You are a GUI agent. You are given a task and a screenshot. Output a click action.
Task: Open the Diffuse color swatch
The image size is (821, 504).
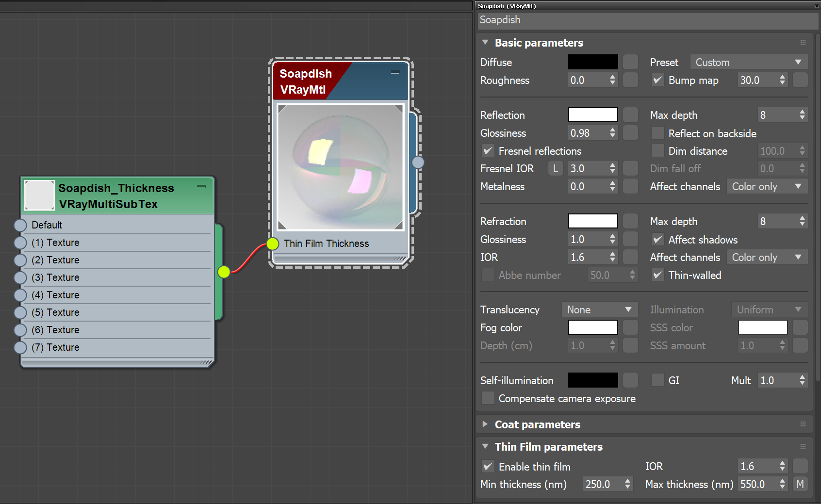(x=592, y=62)
